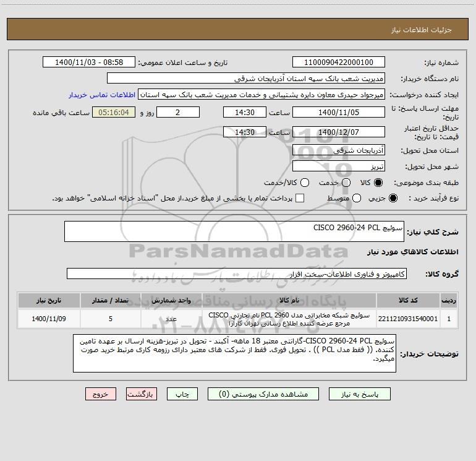The image size is (476, 461).
Task: Select the کالا radio button
Action: tap(378, 183)
